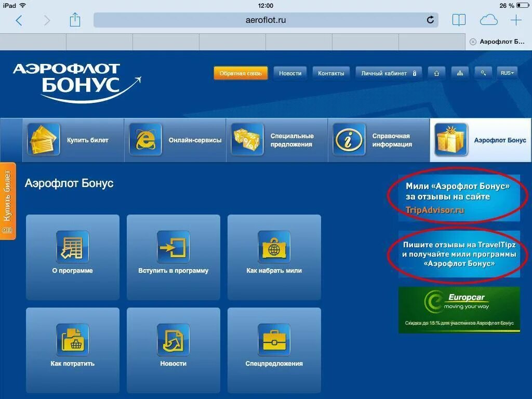Close the Аэрофлот Б... tab

point(473,42)
